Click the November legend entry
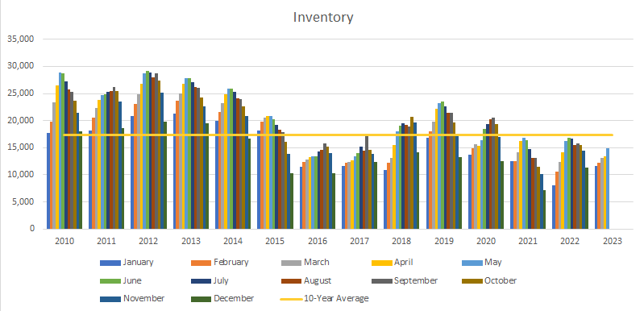Viewport: 644px width, 311px height. [132, 299]
